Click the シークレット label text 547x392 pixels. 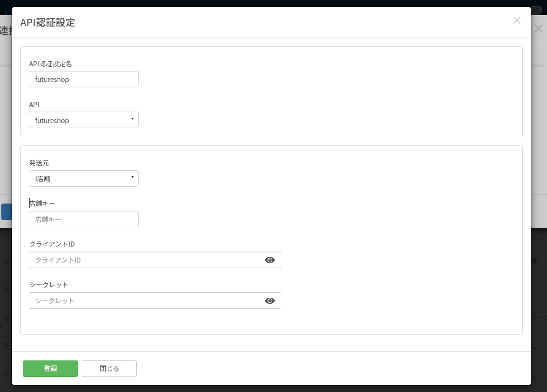(x=48, y=285)
